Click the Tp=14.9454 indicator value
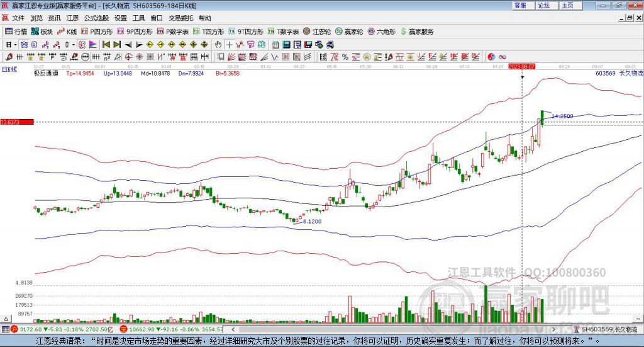The image size is (644, 347). 80,73
